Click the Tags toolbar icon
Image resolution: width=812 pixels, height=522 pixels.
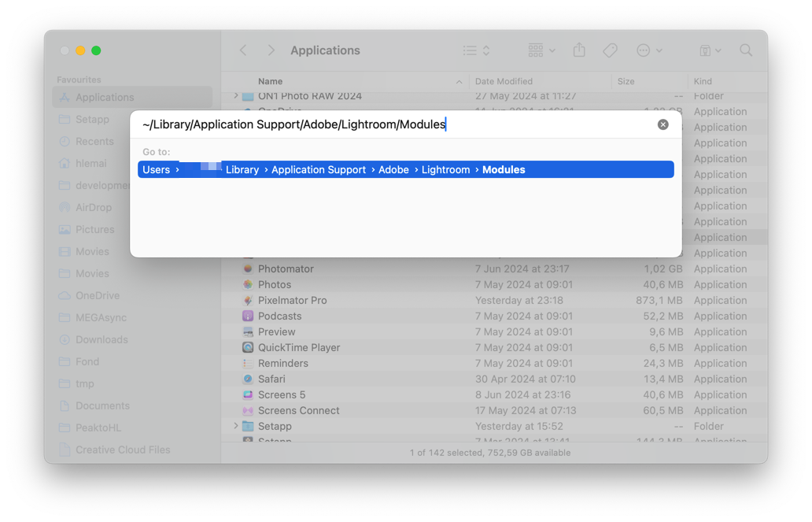pos(610,50)
